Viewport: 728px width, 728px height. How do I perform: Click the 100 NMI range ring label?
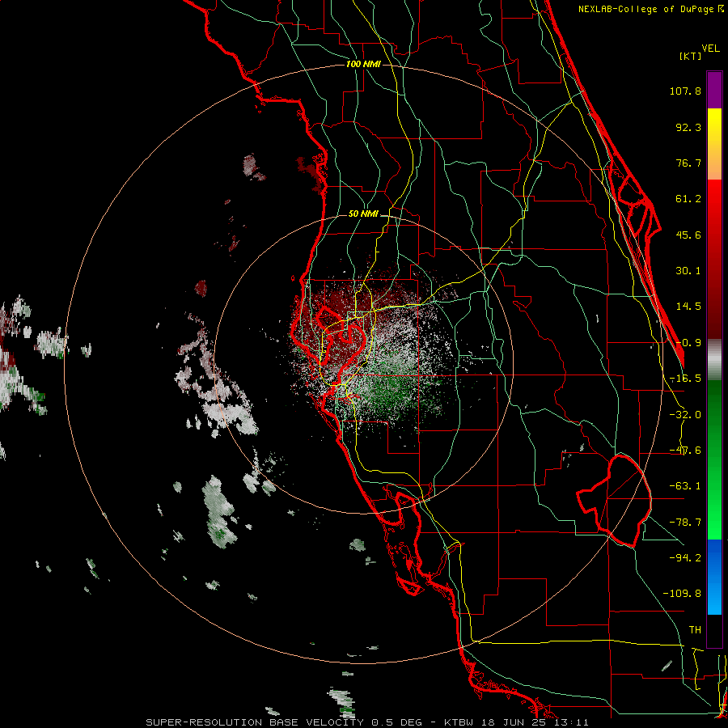(x=363, y=64)
